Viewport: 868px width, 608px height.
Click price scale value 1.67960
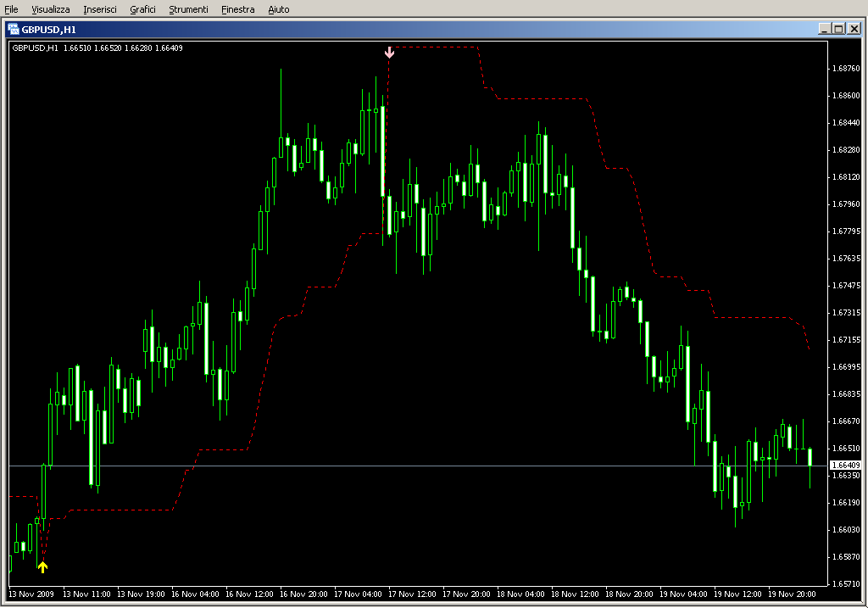tap(847, 204)
